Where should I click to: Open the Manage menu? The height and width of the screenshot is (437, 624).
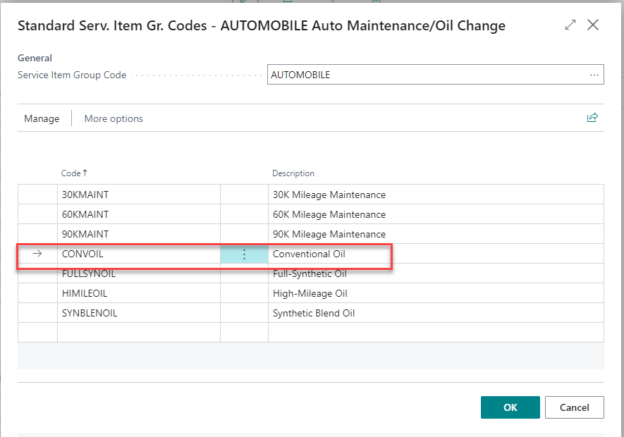pos(42,119)
